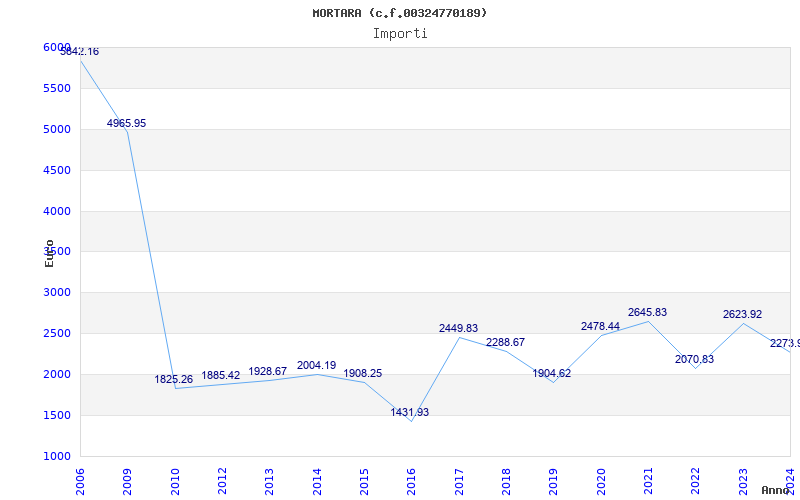Click the 2022 x-axis year label

pos(696,481)
